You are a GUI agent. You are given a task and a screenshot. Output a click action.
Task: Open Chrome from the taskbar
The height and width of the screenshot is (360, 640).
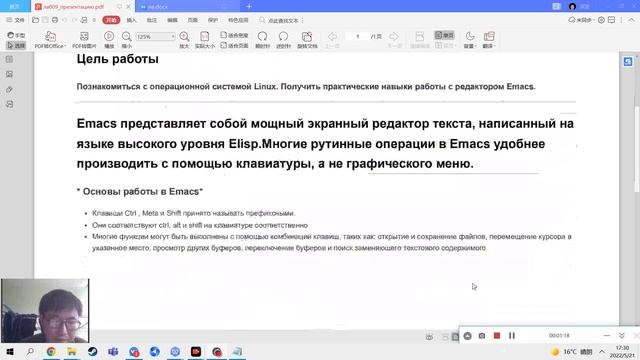tap(51, 351)
